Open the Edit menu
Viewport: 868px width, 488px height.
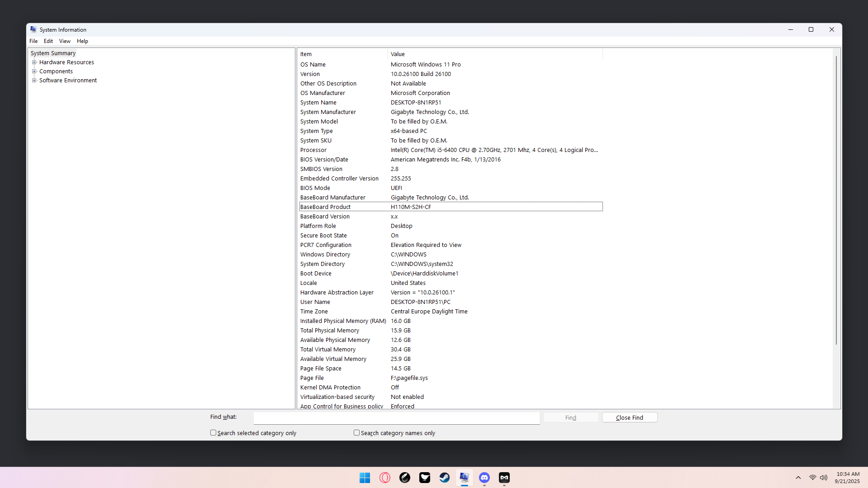pyautogui.click(x=48, y=41)
